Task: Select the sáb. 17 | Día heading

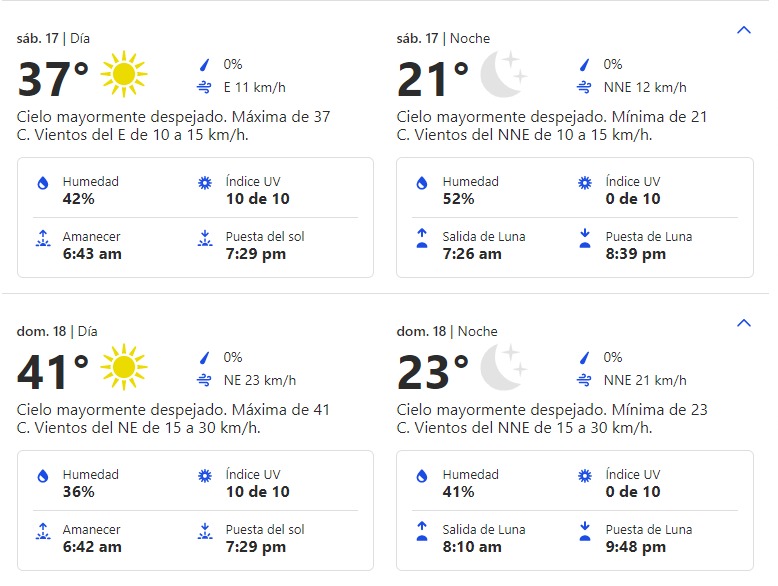Action: coord(53,38)
